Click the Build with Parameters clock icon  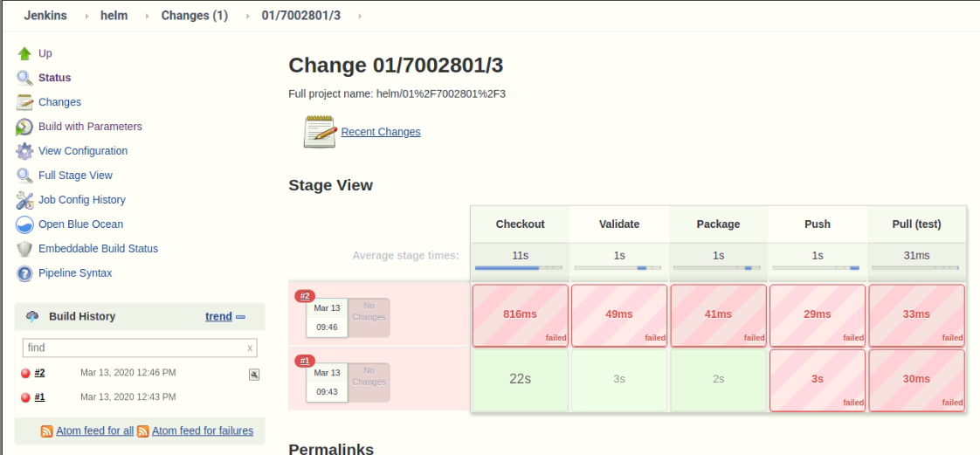(x=24, y=127)
